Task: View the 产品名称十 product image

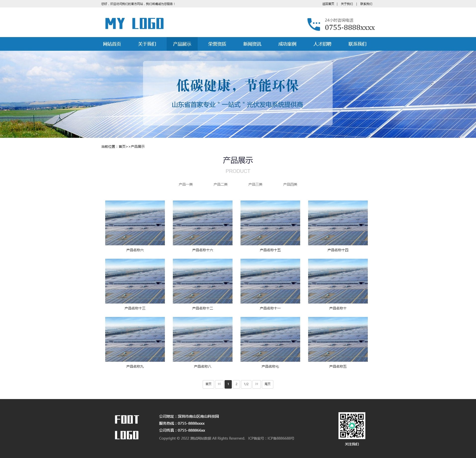Action: pos(338,281)
